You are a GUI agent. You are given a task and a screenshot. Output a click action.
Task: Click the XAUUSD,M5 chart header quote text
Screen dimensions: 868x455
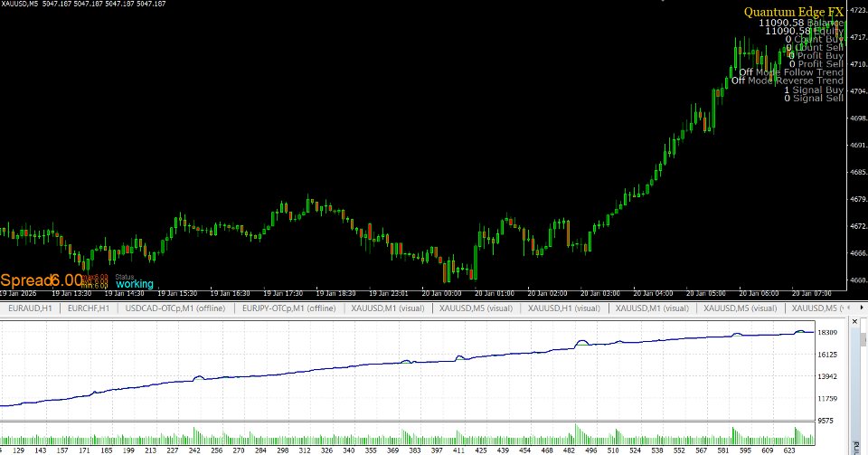[x=83, y=4]
